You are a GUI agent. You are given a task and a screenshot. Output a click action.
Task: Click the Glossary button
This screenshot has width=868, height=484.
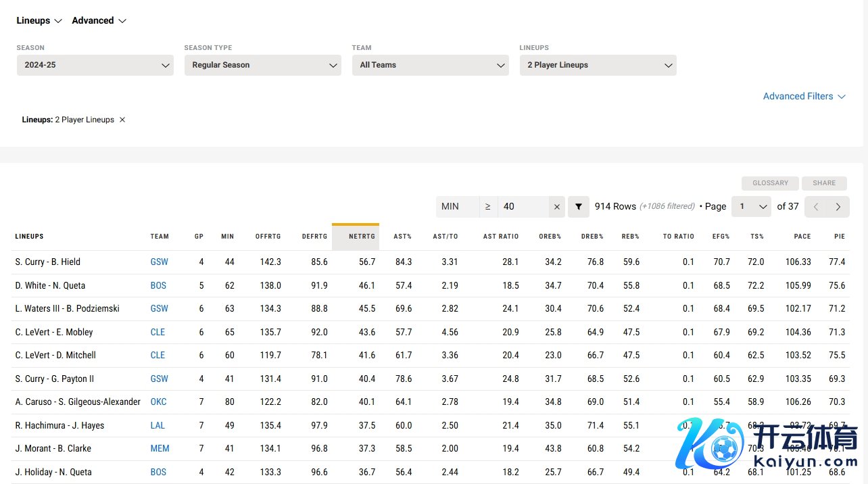(x=770, y=183)
